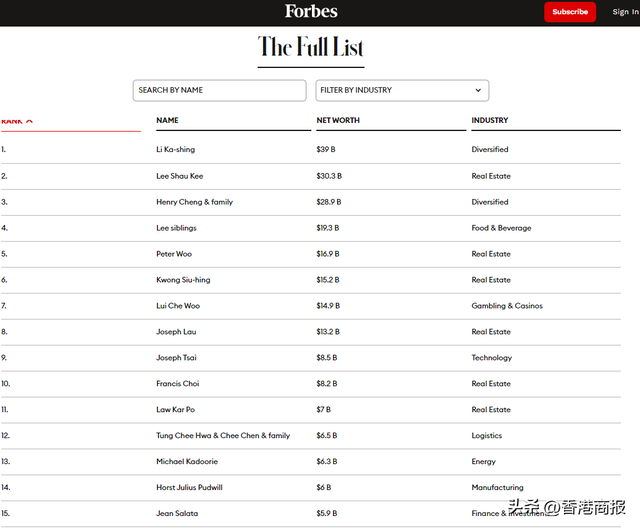Screen dimensions: 640x529
Task: Sort by the Industry column header
Action: click(490, 120)
